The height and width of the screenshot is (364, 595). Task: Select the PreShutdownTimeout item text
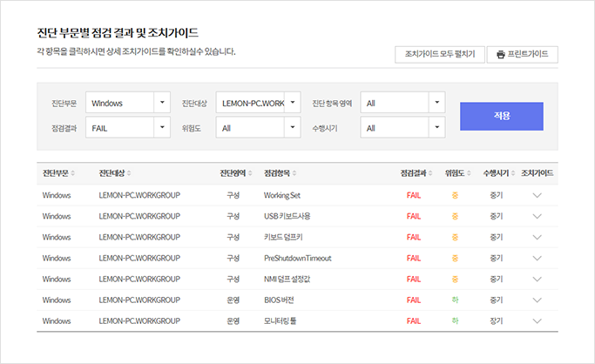[x=298, y=259]
